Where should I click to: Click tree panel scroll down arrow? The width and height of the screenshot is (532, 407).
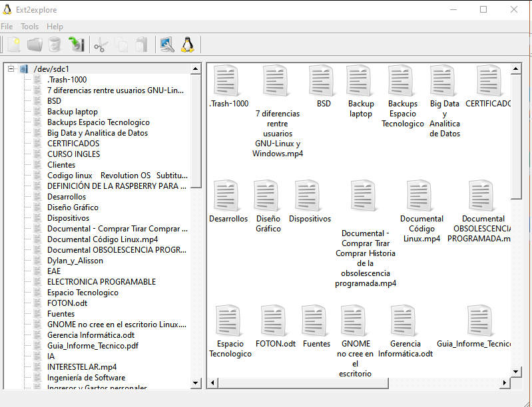(x=196, y=383)
